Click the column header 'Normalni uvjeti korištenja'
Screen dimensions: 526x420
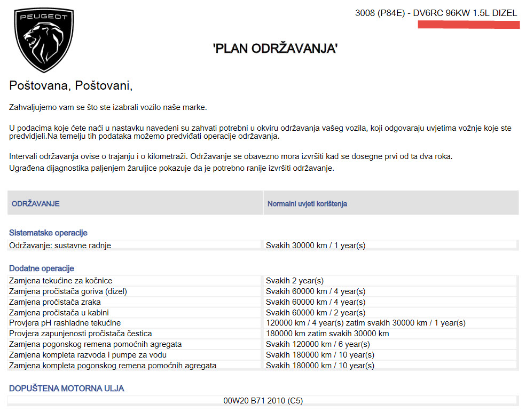(307, 204)
